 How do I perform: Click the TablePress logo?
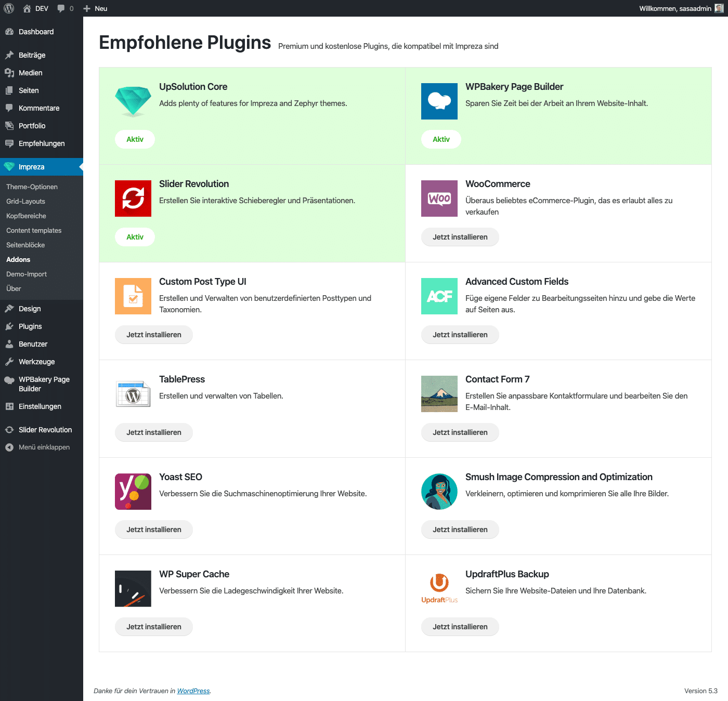133,394
